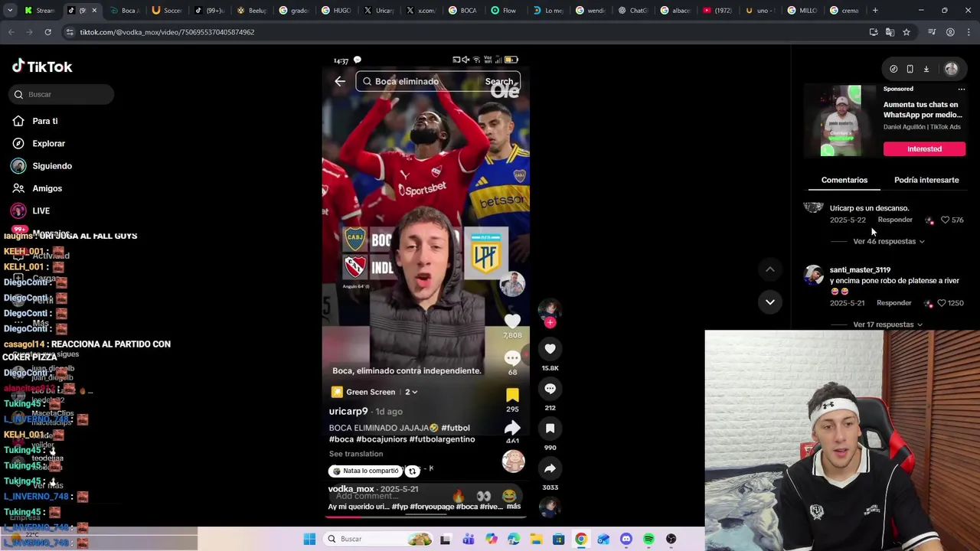Expand Ver 17 respuestas
Screen dimensions: 980x551
pyautogui.click(x=887, y=324)
